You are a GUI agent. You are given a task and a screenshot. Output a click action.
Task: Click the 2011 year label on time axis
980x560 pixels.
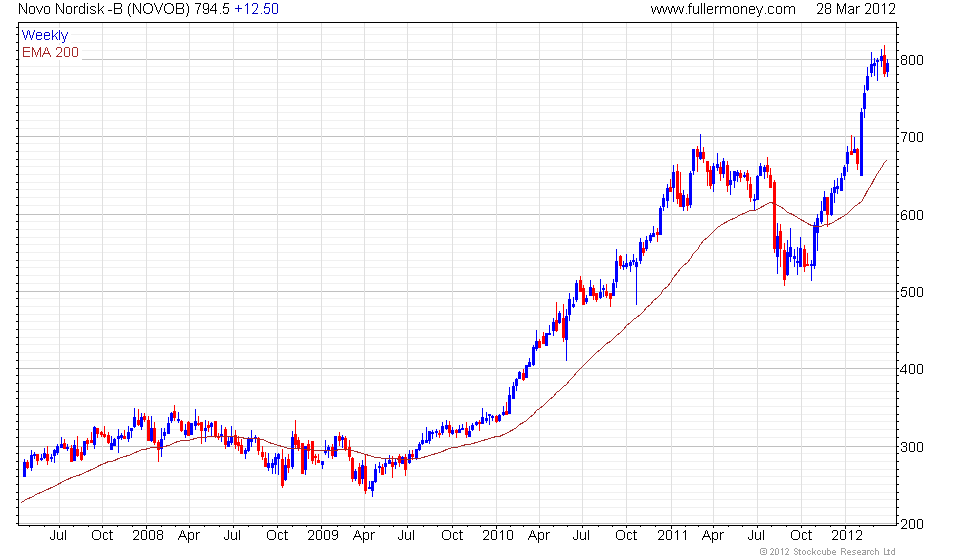673,536
